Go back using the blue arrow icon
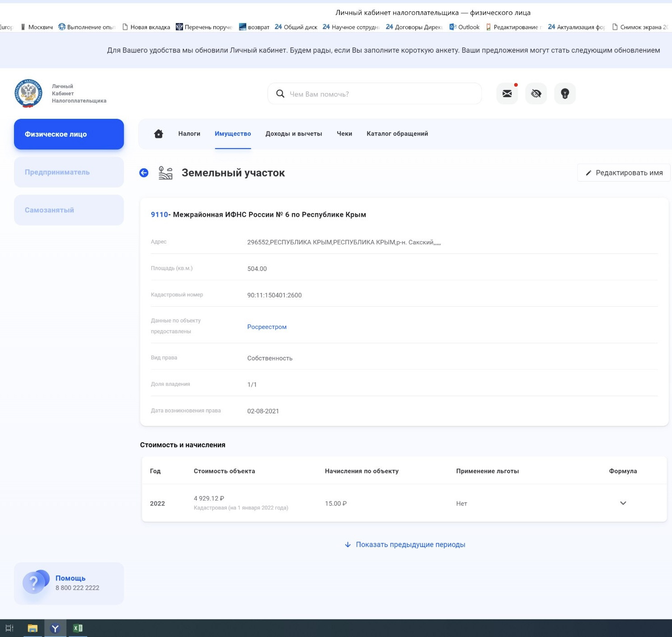Image resolution: width=672 pixels, height=637 pixels. pyautogui.click(x=144, y=173)
